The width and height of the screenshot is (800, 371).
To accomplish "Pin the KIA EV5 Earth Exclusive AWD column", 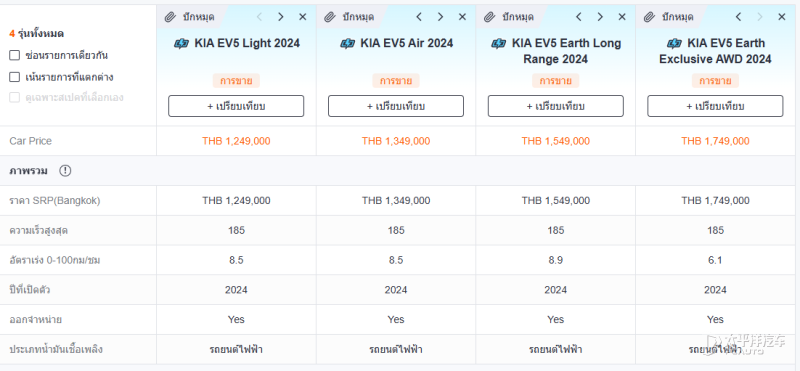I will click(669, 17).
